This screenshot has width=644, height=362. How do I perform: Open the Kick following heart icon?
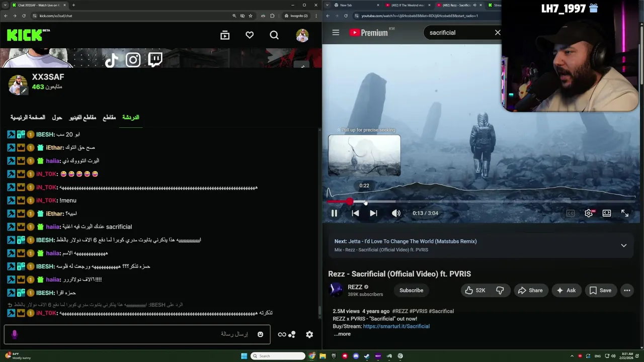250,35
